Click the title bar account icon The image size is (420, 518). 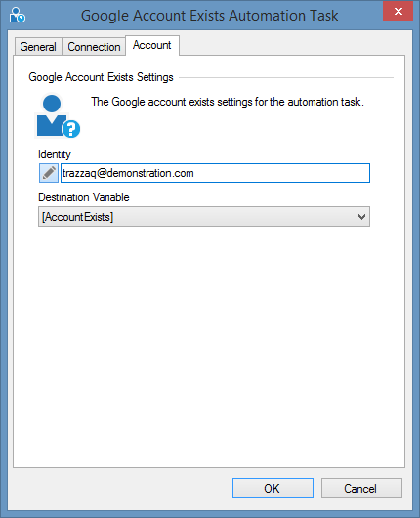pyautogui.click(x=18, y=15)
